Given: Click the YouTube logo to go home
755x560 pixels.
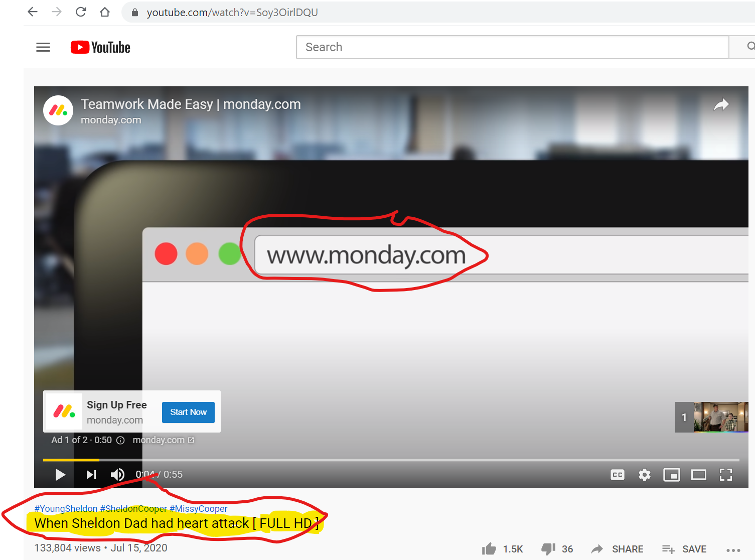Looking at the screenshot, I should (x=100, y=47).
